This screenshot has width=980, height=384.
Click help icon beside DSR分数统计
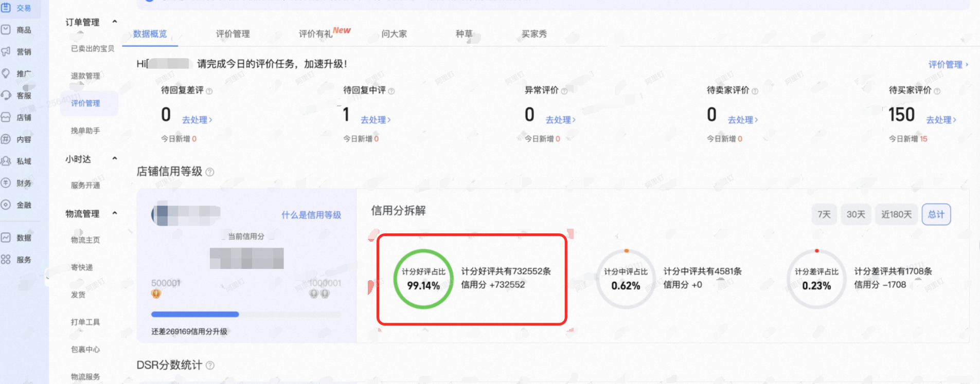point(210,365)
